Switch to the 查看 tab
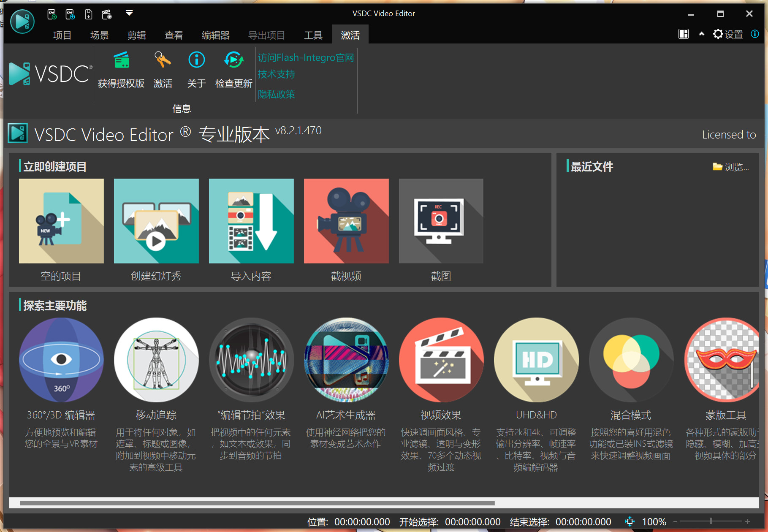768x532 pixels. (x=174, y=35)
